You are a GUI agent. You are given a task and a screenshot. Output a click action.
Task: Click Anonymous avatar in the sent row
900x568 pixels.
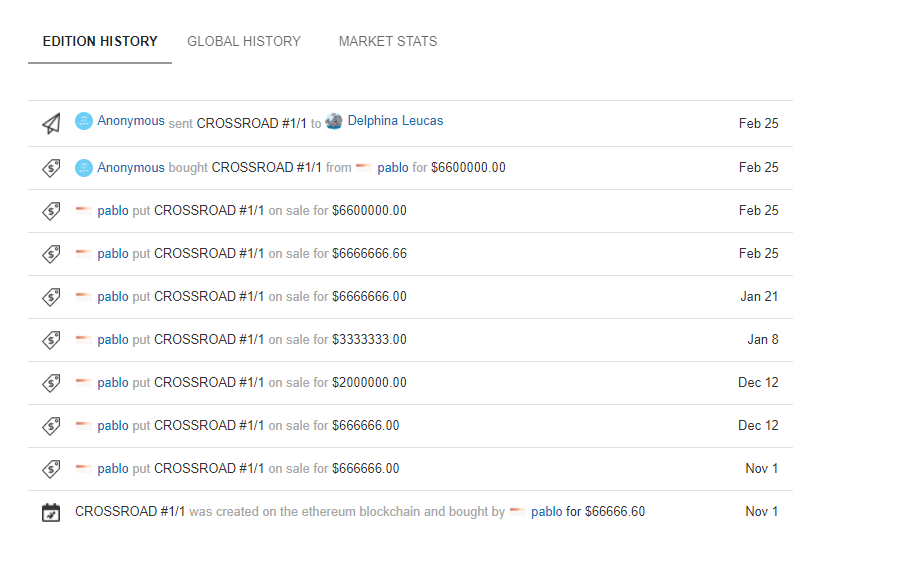84,121
